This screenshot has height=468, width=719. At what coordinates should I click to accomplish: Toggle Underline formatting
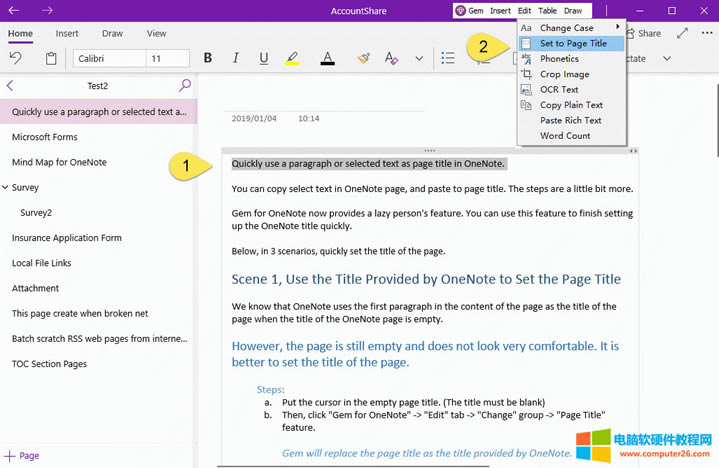click(264, 59)
